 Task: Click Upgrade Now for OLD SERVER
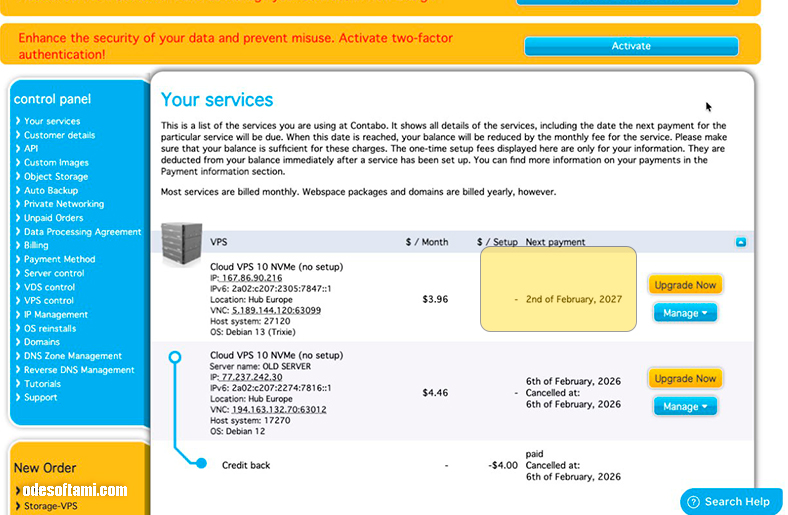click(x=685, y=378)
